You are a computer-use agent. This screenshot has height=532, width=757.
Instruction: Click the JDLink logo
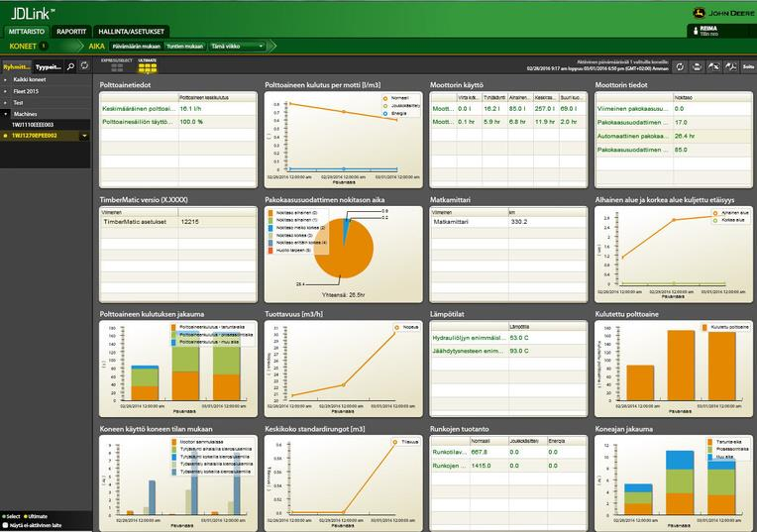(32, 14)
